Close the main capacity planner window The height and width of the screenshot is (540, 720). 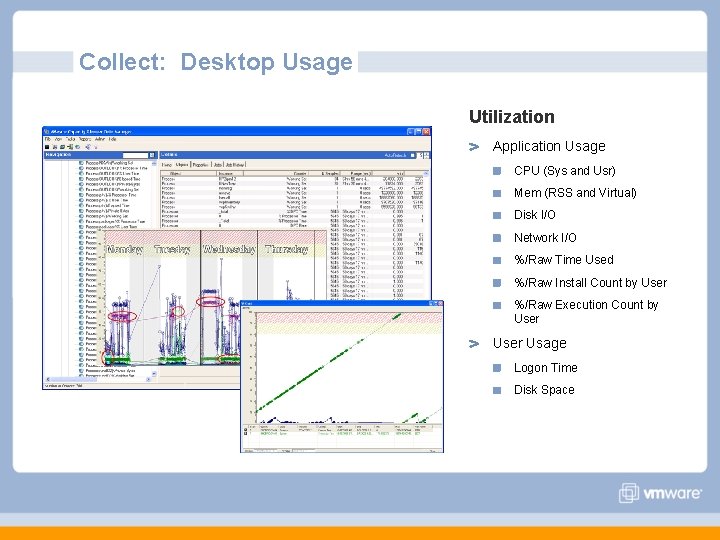tap(426, 131)
